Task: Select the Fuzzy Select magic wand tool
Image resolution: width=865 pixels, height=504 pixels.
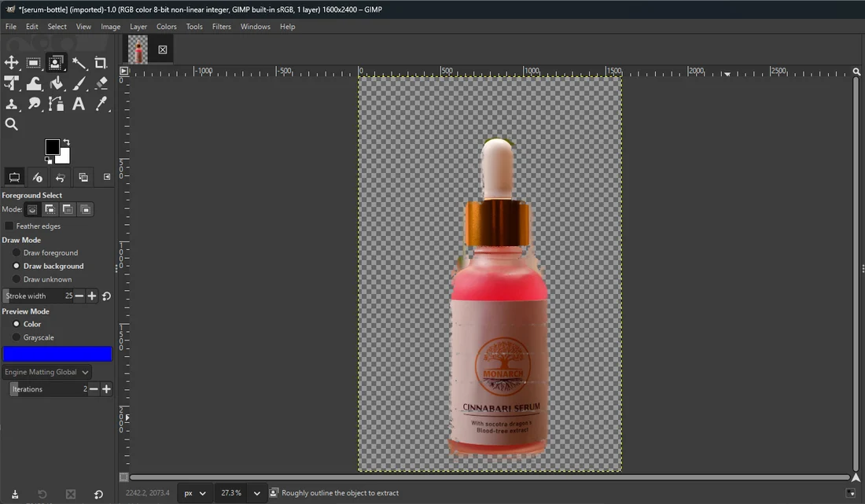Action: point(79,63)
